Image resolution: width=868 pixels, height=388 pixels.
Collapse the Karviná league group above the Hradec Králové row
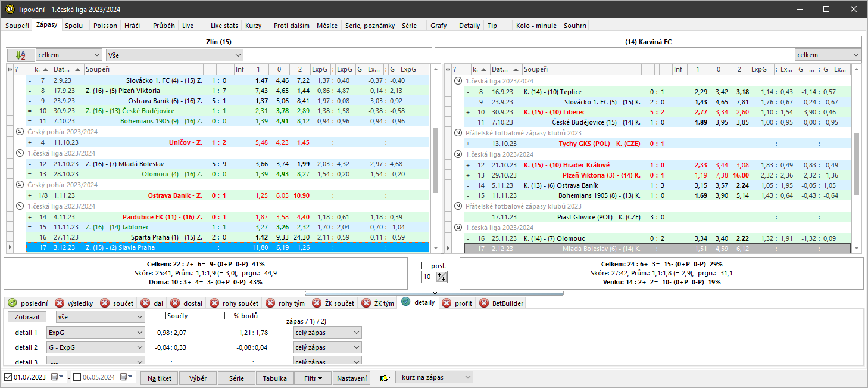[x=457, y=154]
